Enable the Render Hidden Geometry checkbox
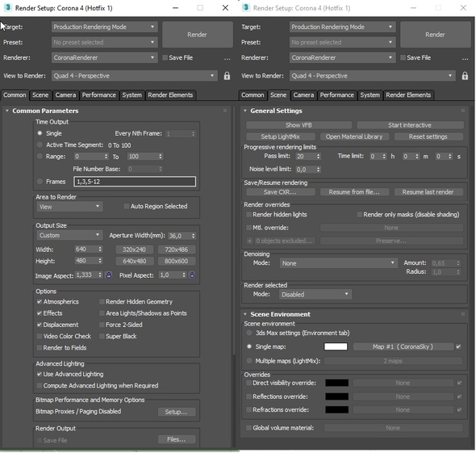This screenshot has height=453, width=476. (x=102, y=302)
